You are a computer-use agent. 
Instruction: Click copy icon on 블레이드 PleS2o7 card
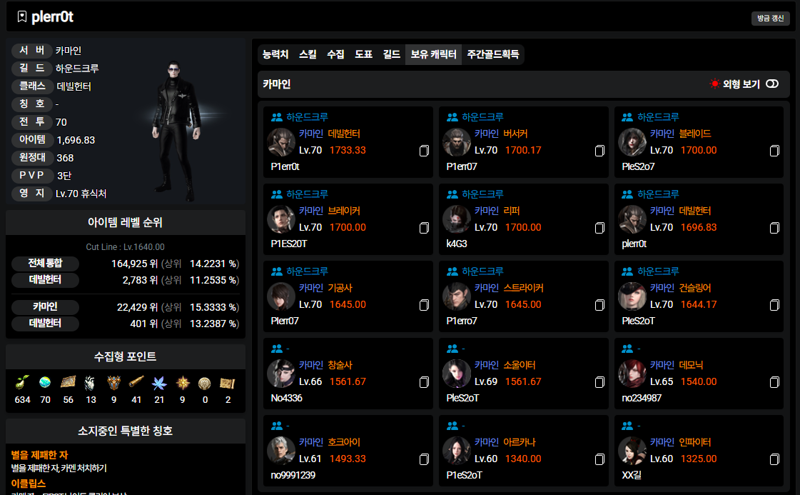[x=774, y=151]
